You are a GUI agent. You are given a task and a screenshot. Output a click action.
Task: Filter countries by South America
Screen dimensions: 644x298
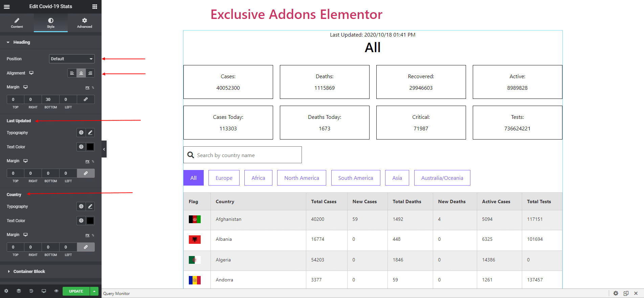coord(356,178)
